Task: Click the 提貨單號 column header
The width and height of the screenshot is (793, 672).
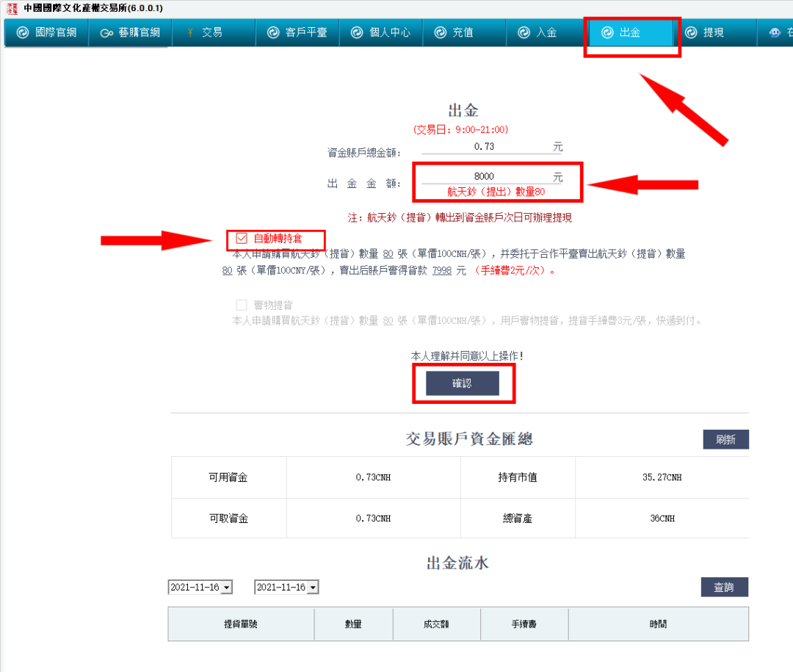Action: 241,624
